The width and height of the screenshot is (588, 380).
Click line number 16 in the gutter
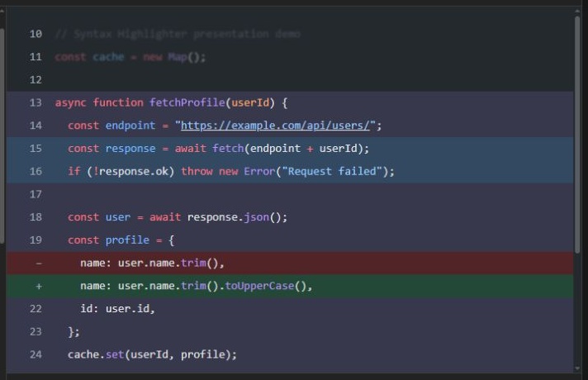pyautogui.click(x=36, y=172)
